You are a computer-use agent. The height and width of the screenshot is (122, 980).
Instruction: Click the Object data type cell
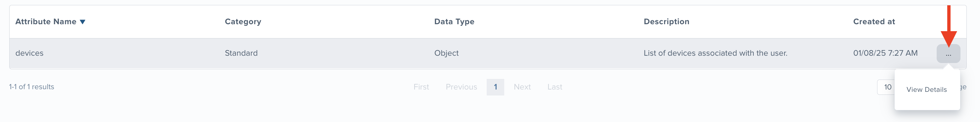446,53
